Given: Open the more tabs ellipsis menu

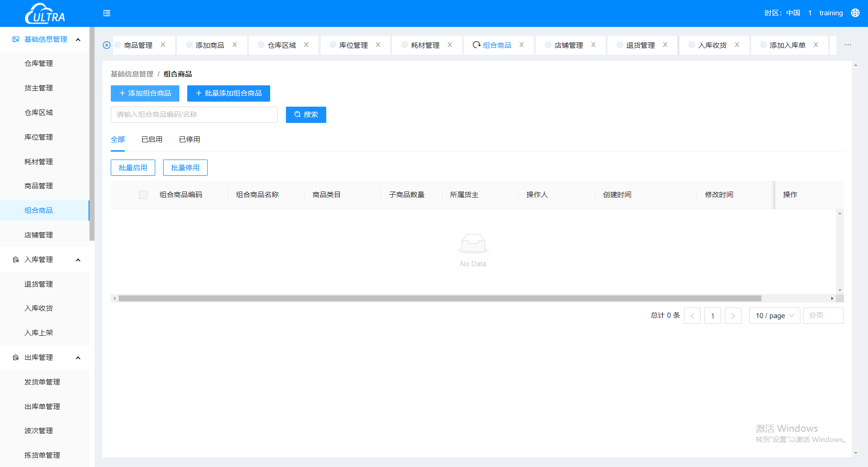Looking at the screenshot, I should 848,45.
